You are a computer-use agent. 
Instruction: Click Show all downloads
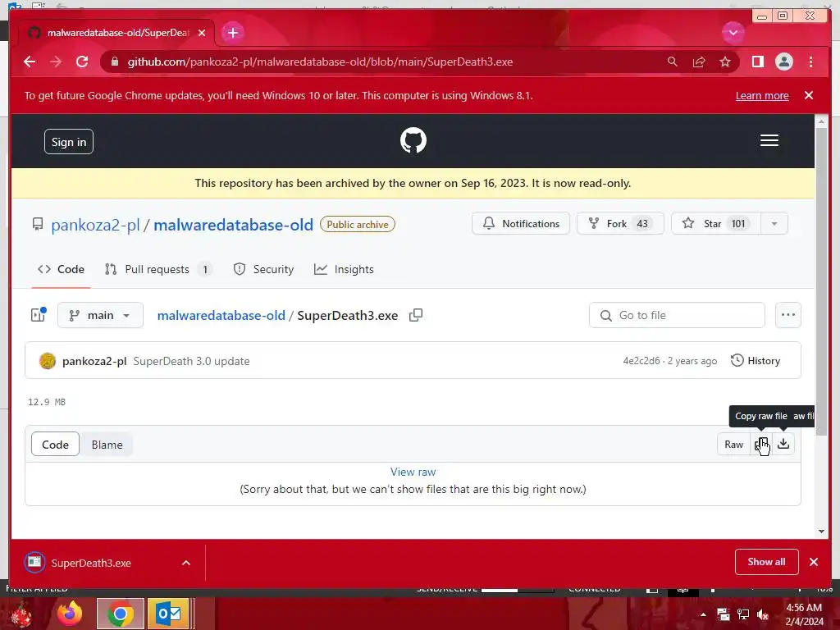[766, 561]
